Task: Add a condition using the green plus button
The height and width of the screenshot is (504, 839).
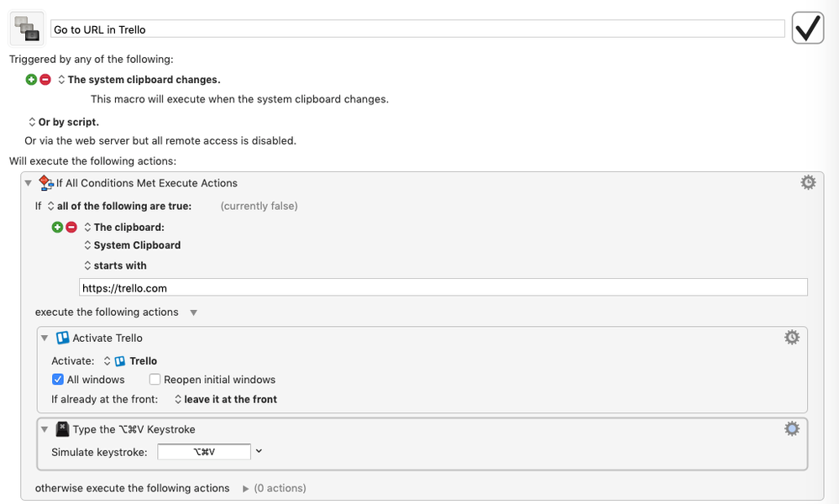Action: pyautogui.click(x=57, y=228)
